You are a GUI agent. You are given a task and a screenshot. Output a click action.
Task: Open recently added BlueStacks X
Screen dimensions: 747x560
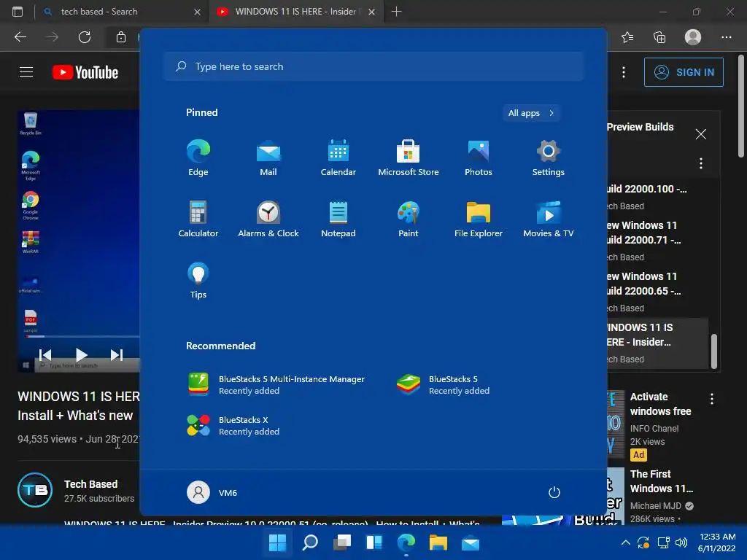pyautogui.click(x=233, y=425)
